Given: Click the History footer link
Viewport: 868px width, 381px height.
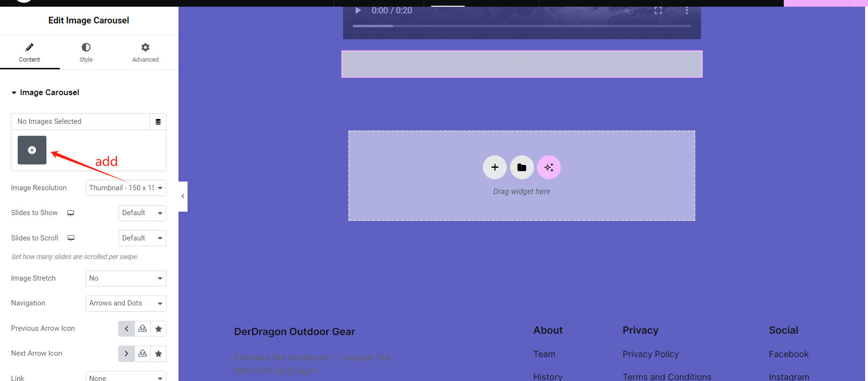Looking at the screenshot, I should (548, 377).
